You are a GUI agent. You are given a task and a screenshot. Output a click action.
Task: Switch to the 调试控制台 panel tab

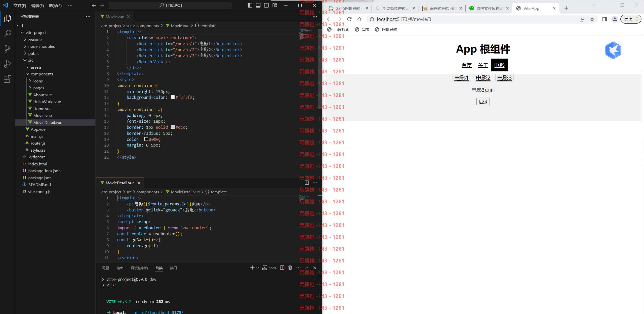pos(139,268)
